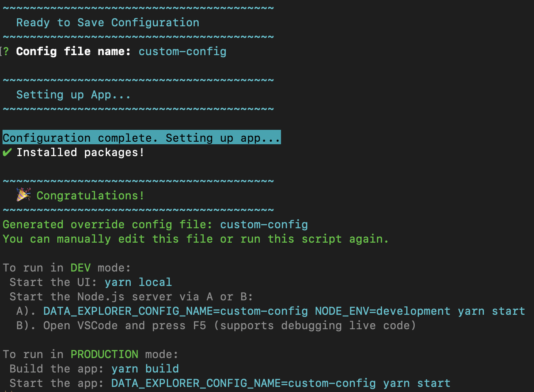Click the highlighted Configuration complete status line
The width and height of the screenshot is (534, 392).
(x=142, y=137)
